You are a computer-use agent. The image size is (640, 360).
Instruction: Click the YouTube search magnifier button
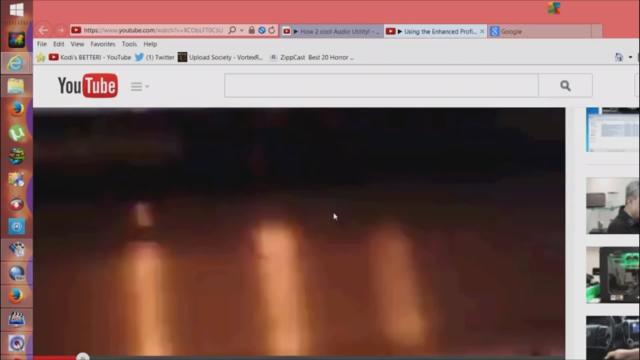pyautogui.click(x=565, y=86)
